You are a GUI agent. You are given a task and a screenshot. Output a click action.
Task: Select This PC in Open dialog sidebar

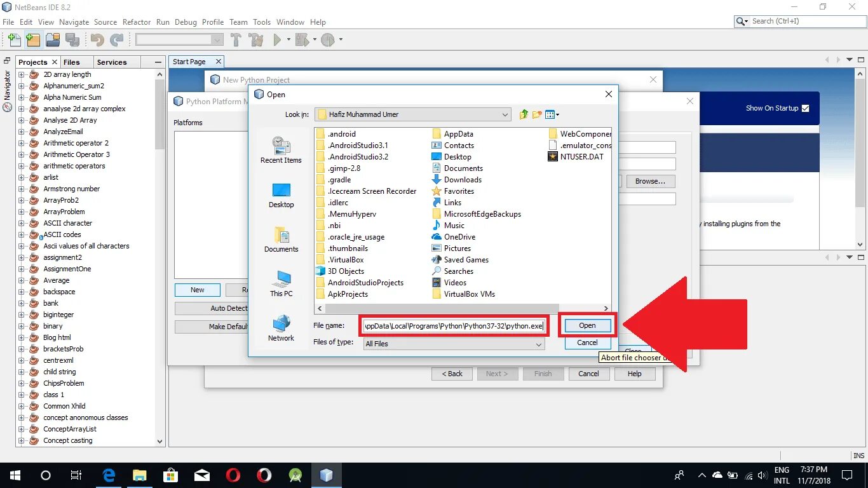click(281, 284)
